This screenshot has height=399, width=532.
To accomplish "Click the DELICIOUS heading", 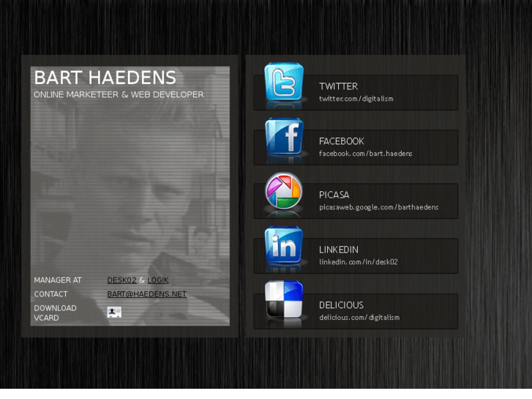I will (341, 305).
